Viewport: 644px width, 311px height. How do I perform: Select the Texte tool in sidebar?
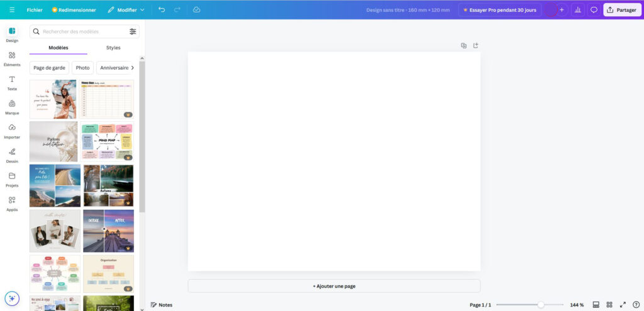pos(12,82)
